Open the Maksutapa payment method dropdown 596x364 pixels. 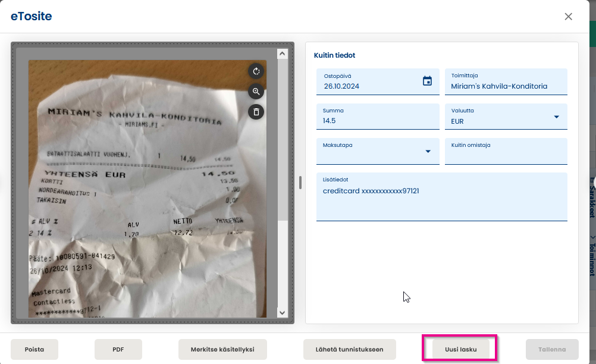pyautogui.click(x=428, y=151)
